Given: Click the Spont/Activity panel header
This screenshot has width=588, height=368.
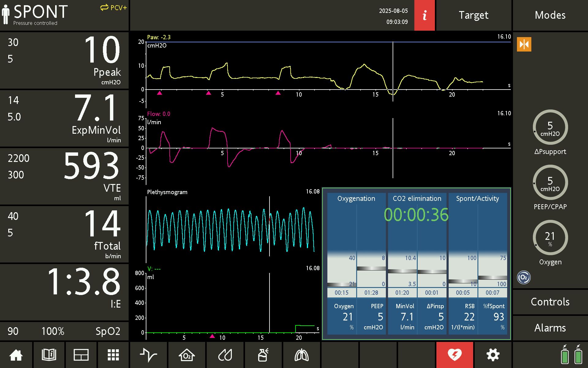Looking at the screenshot, I should 477,198.
